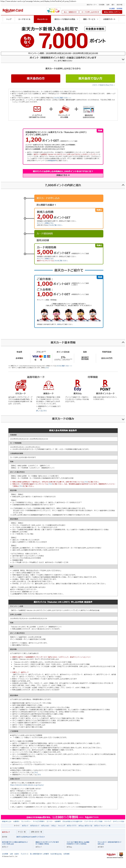
Task: Click the red mail envelope icon
Action: pyautogui.click(x=37, y=109)
